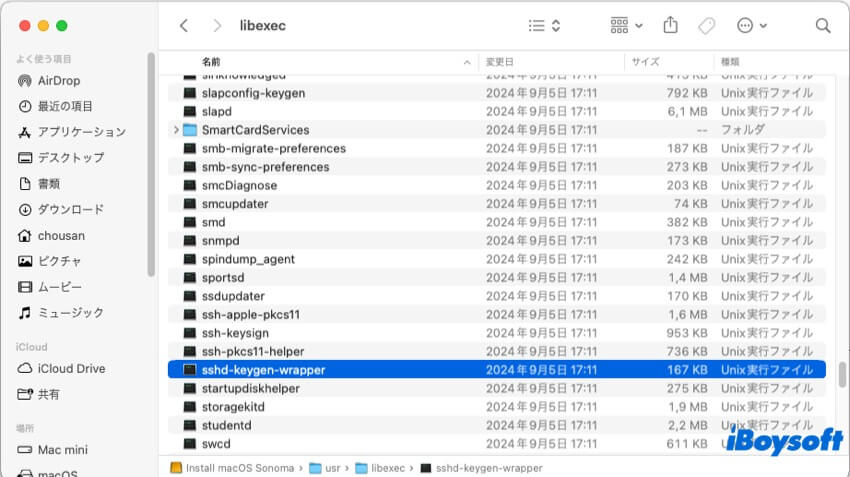Sort by サイズ column header

coord(645,62)
